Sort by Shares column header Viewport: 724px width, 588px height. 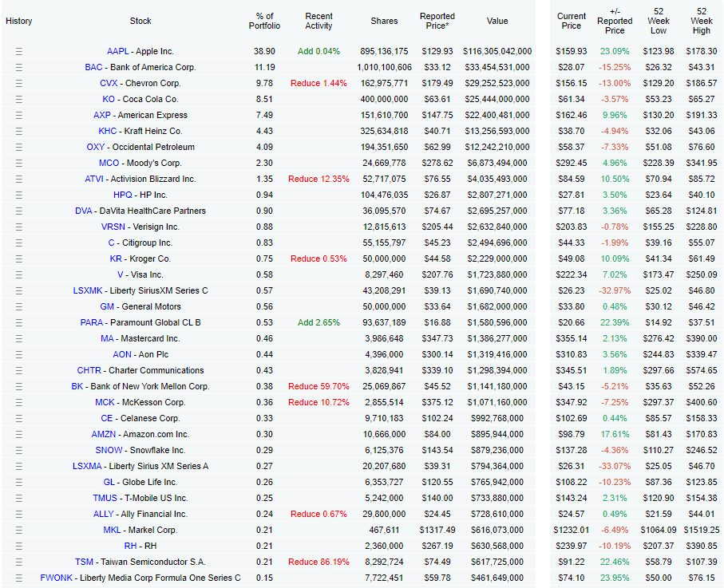click(x=384, y=22)
